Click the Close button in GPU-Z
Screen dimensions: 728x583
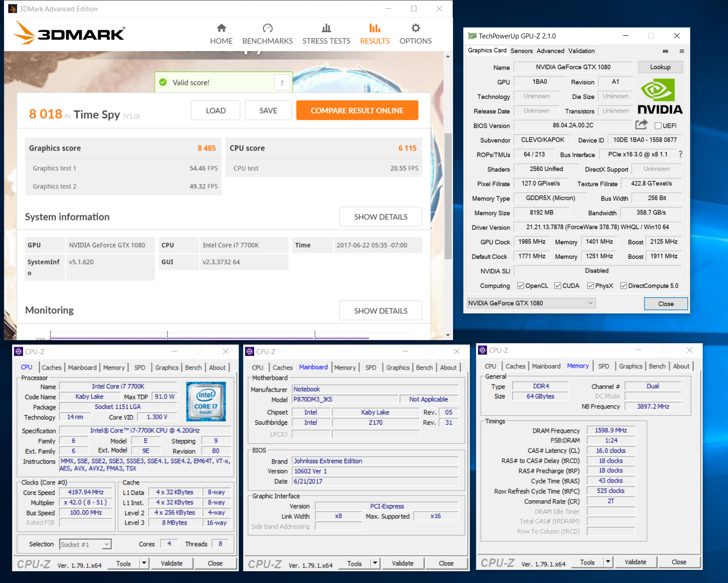[666, 304]
